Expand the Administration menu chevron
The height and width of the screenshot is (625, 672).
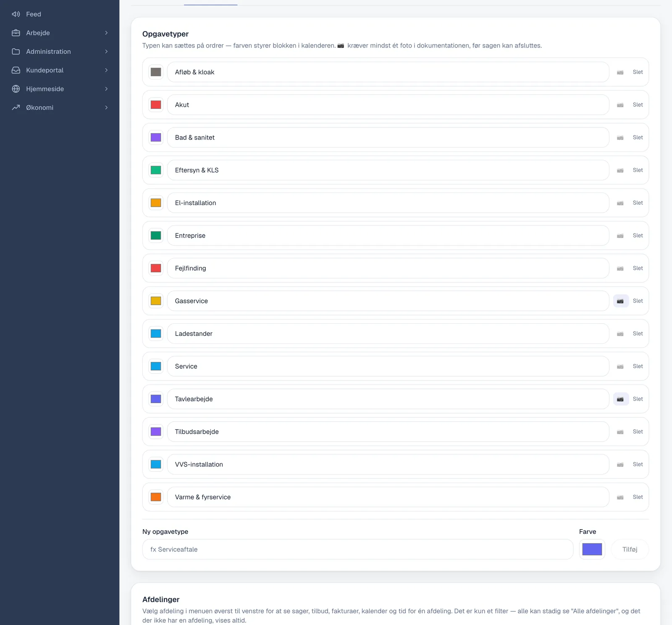point(106,52)
